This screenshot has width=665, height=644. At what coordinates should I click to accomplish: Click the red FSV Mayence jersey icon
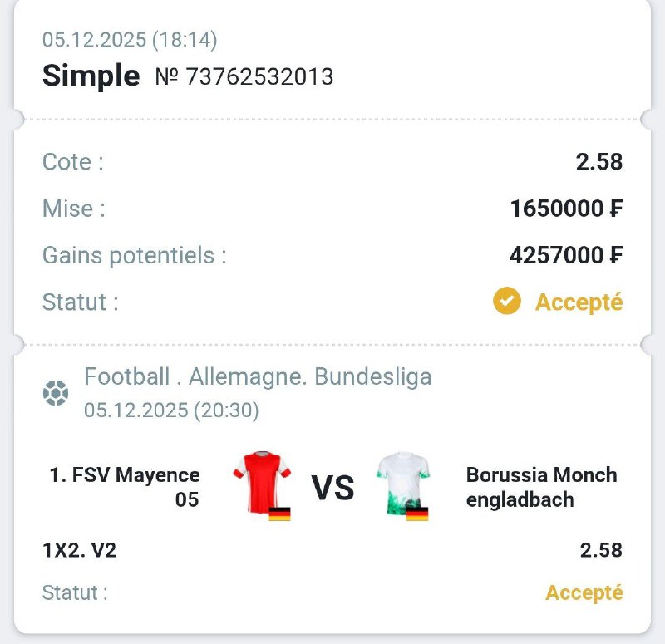point(263,481)
